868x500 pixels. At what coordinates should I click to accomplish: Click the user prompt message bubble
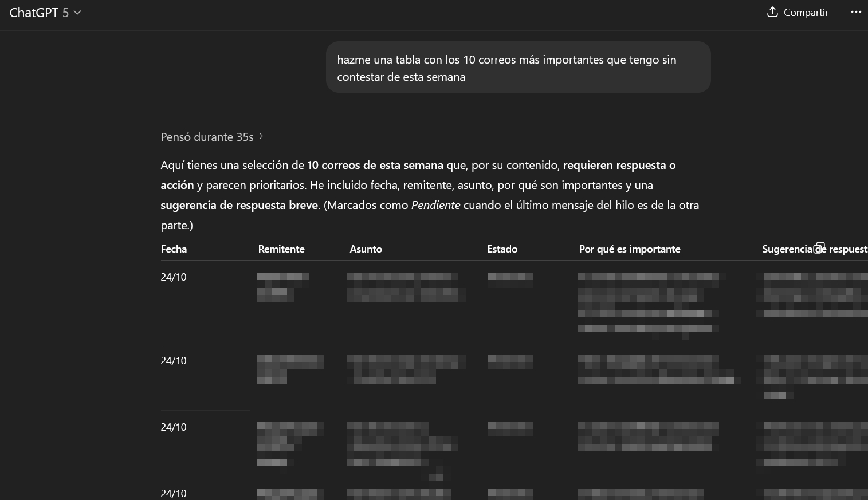coord(518,68)
